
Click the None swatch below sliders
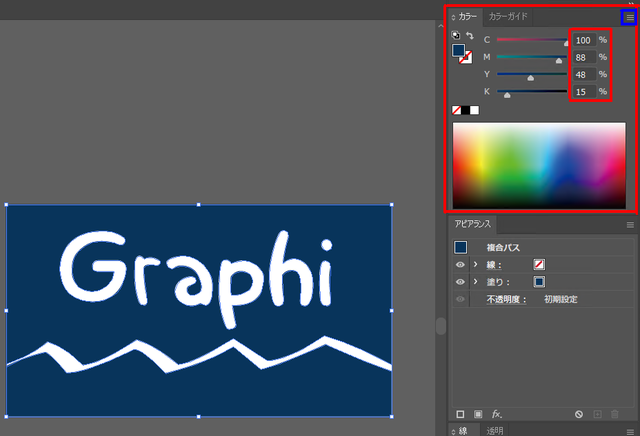pos(456,110)
